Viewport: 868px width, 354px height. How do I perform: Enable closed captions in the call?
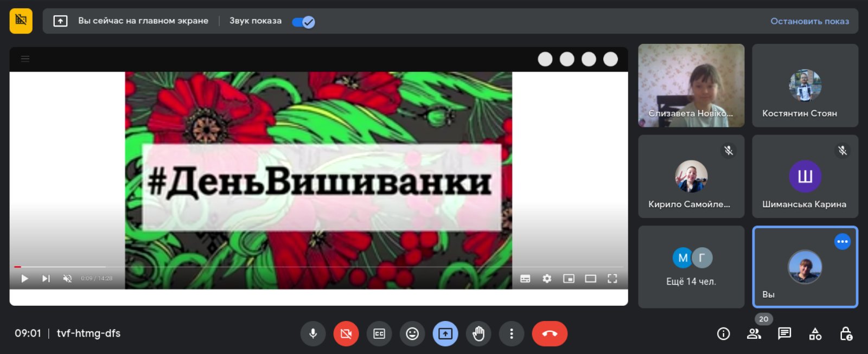[379, 334]
